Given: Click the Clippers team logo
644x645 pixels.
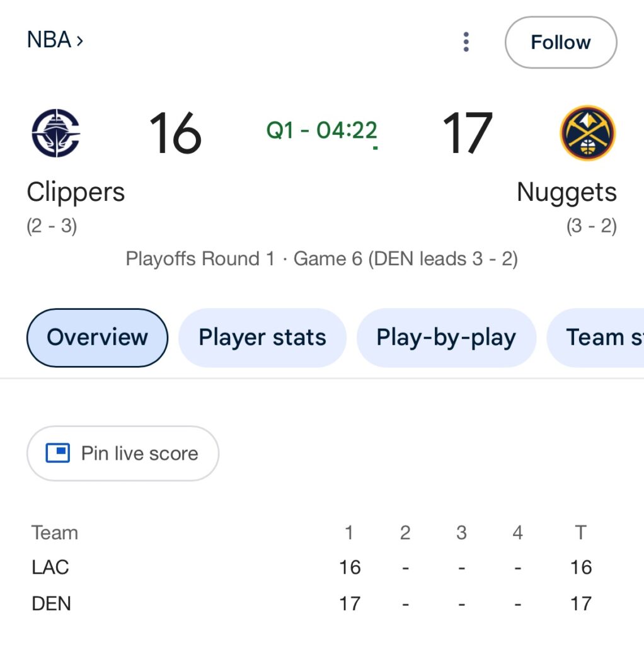Looking at the screenshot, I should pos(55,133).
